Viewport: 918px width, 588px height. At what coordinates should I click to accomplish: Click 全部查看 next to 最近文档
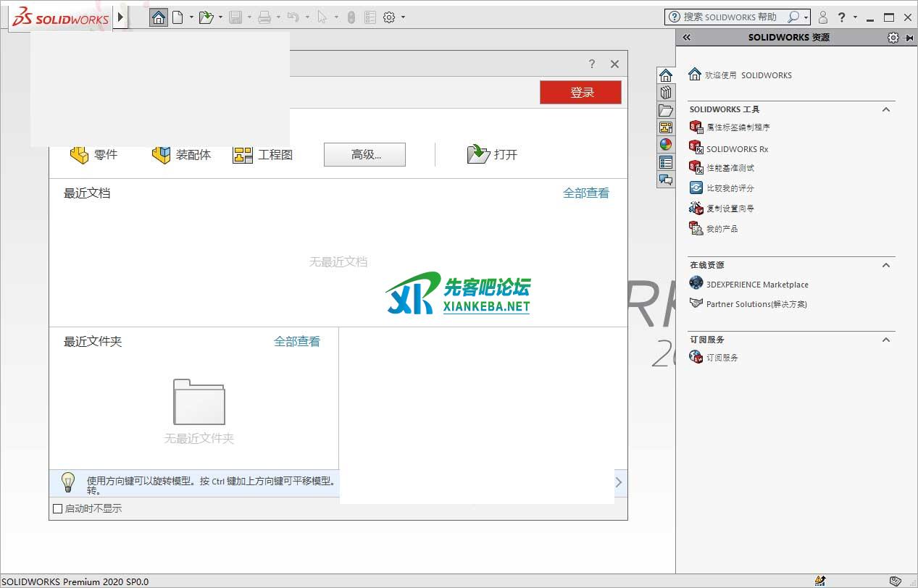coord(585,193)
